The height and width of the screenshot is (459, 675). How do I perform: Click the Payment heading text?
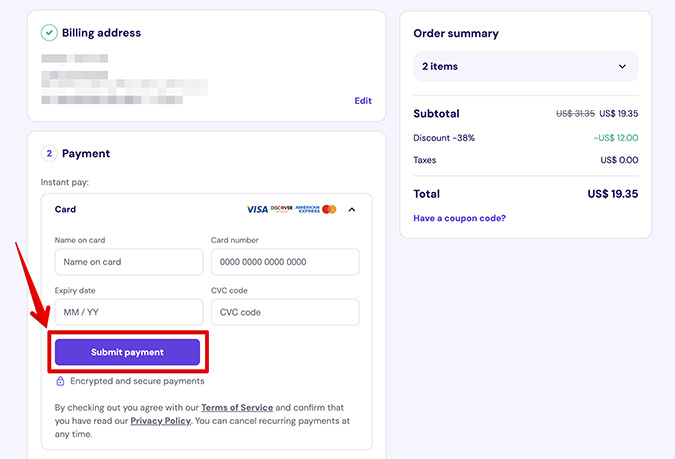pos(86,154)
